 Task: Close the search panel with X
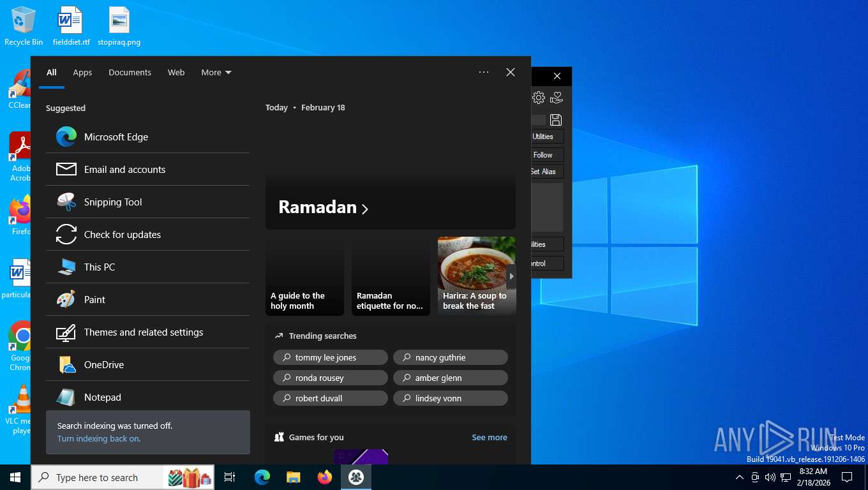pos(511,72)
